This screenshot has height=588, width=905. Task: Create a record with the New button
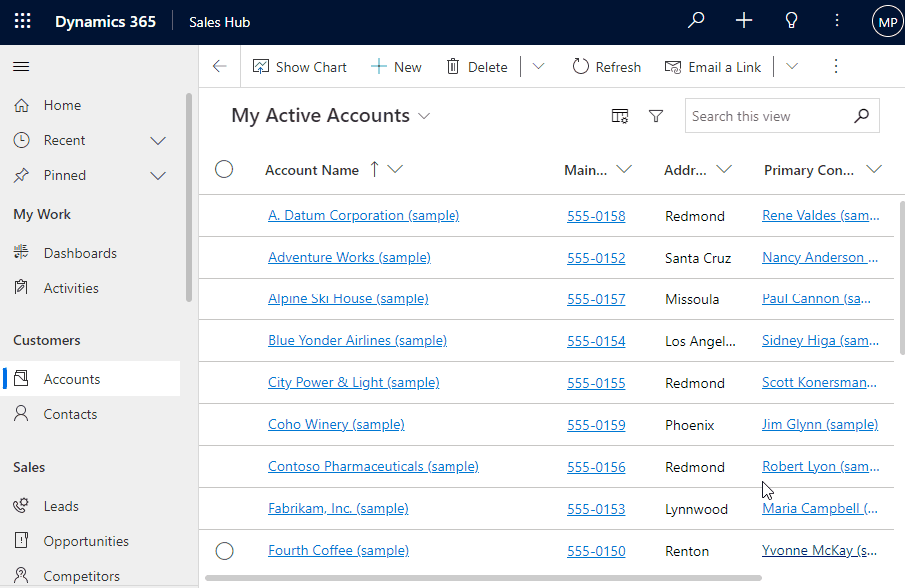click(x=396, y=67)
